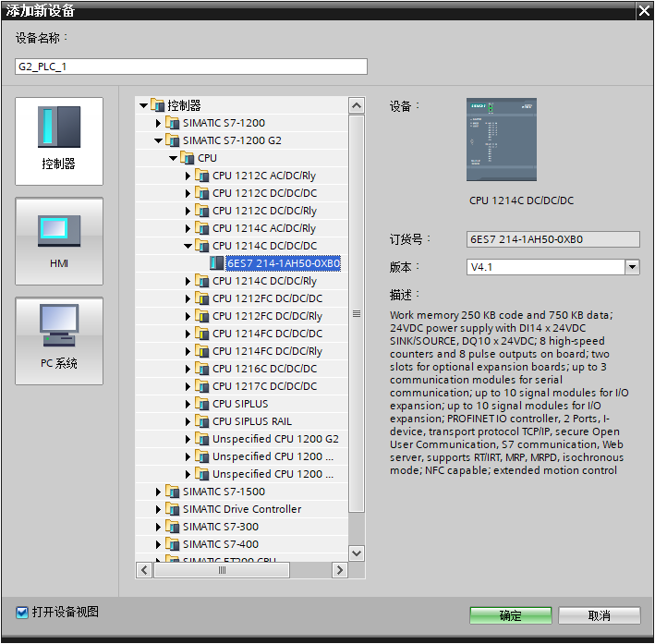
Task: Expand the SIMATIC S7-1500 node
Action: (158, 492)
